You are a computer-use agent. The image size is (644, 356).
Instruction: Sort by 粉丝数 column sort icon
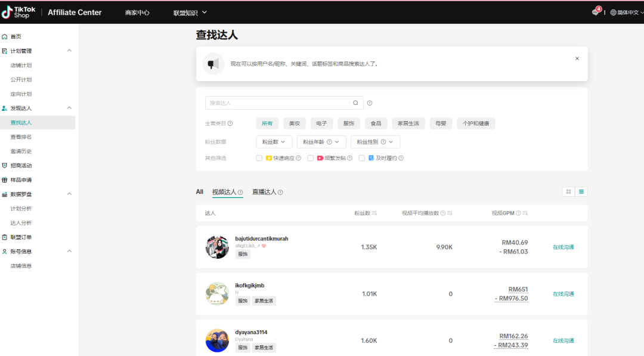pyautogui.click(x=374, y=213)
